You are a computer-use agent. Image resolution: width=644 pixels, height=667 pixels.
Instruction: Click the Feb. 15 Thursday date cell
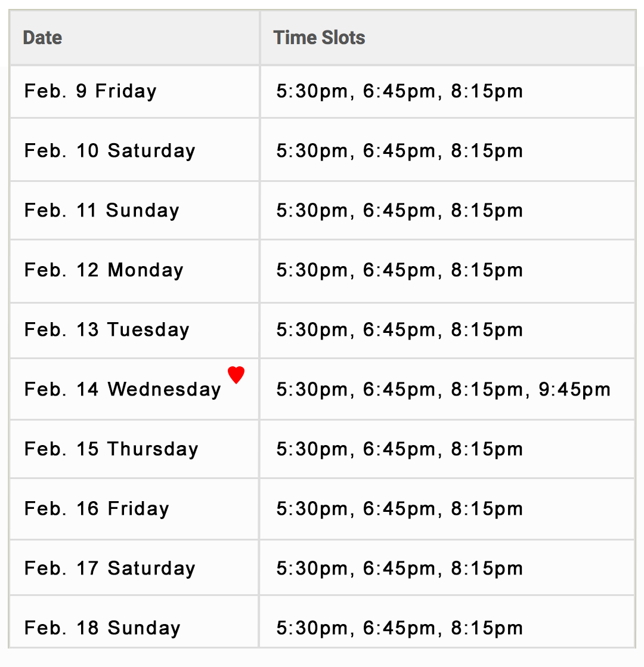[x=134, y=449]
